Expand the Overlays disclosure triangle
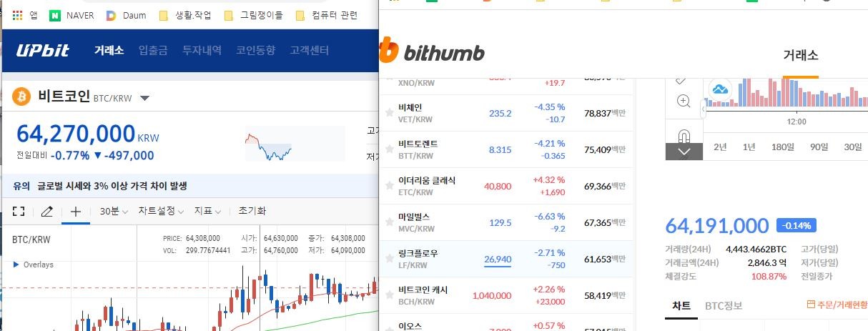The image size is (868, 331). point(16,265)
